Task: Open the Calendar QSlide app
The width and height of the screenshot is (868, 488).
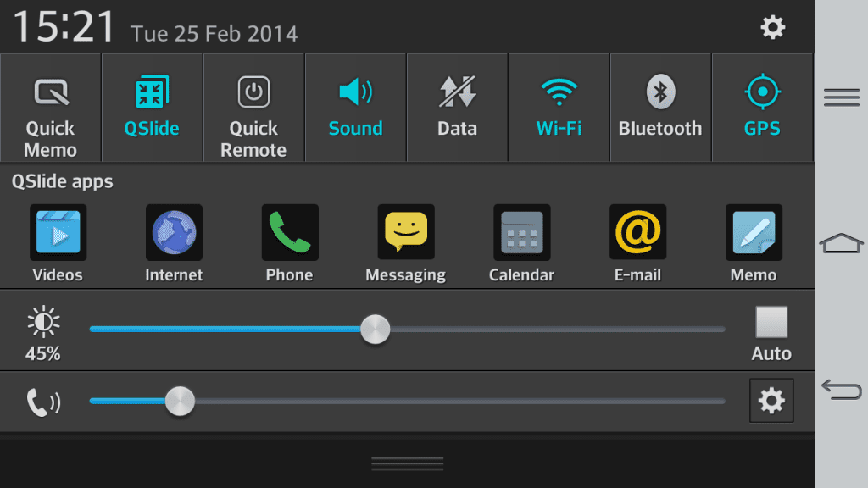Action: tap(521, 231)
